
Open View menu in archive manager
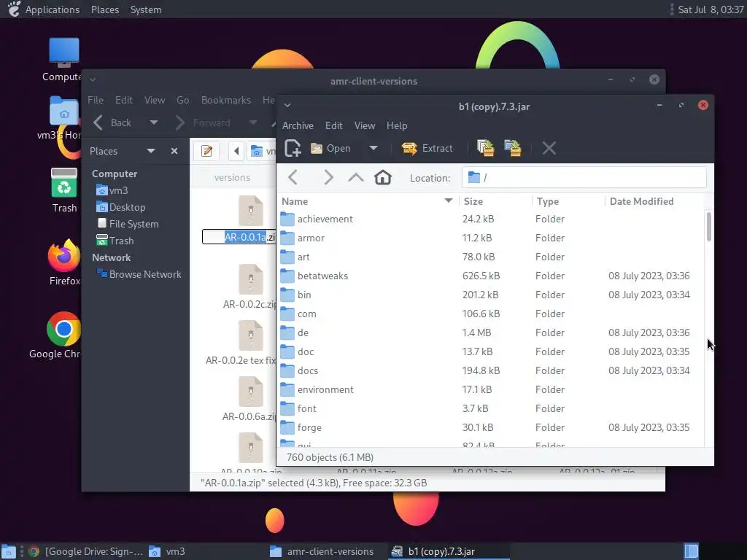tap(365, 125)
